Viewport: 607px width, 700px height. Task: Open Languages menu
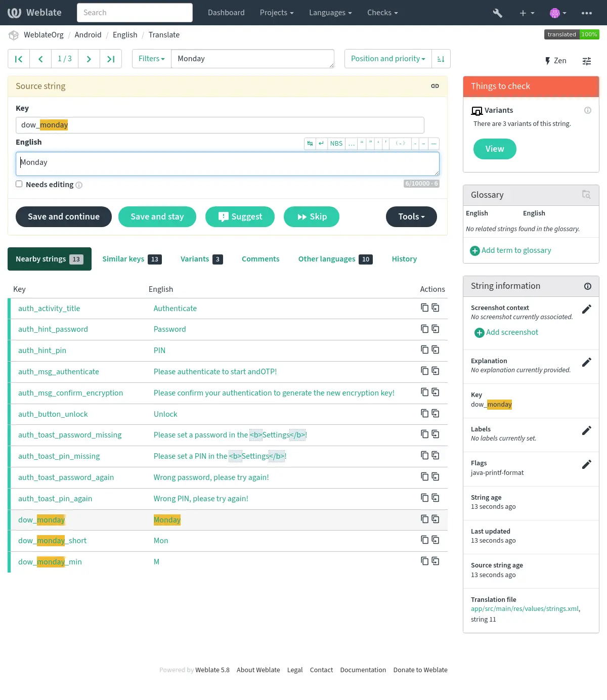tap(330, 13)
